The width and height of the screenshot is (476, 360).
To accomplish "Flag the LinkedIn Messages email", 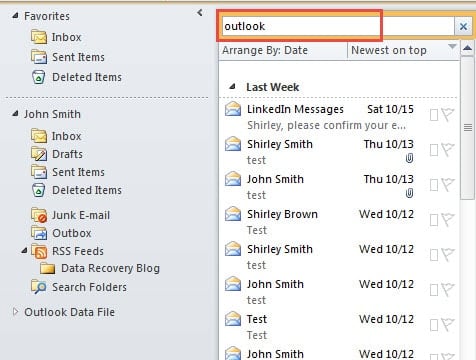I will (x=448, y=115).
